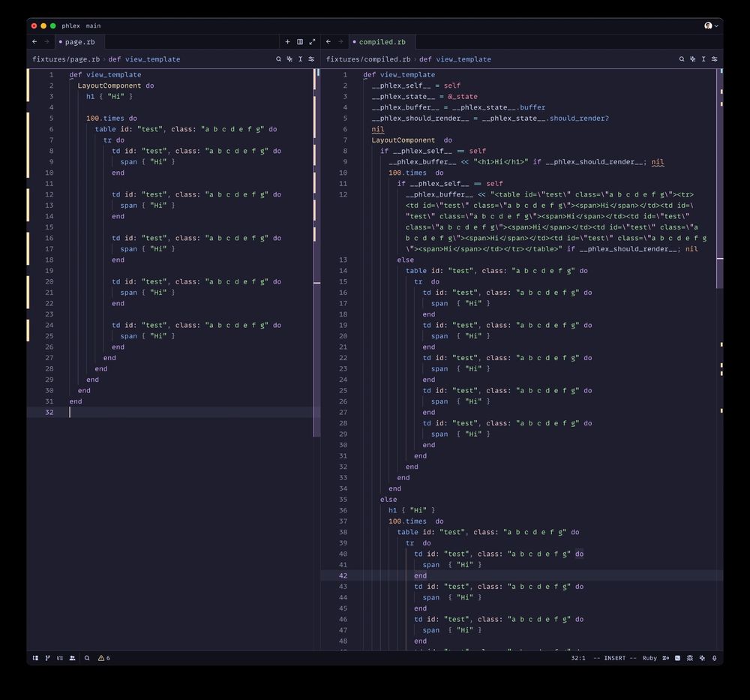Open the Git panel icon in the status bar

(47, 658)
